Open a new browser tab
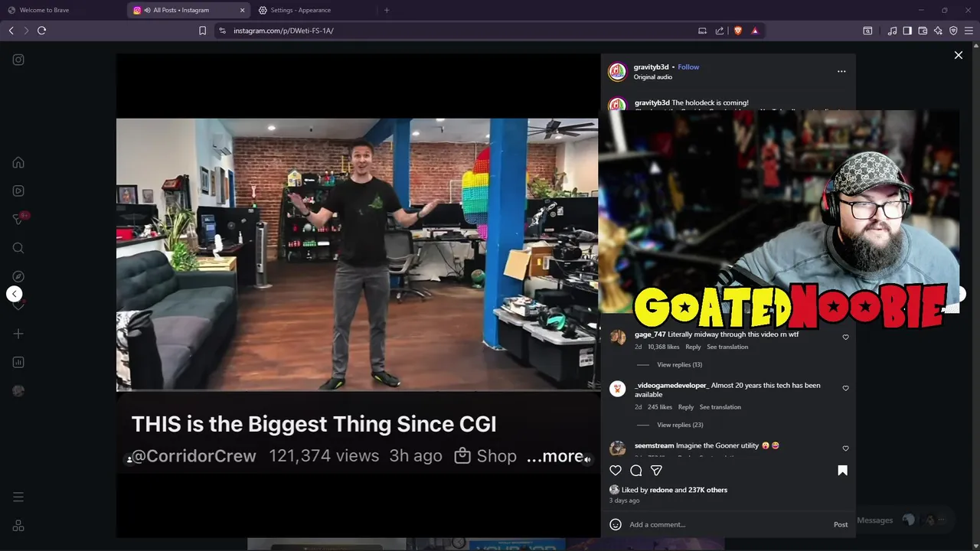 point(387,10)
